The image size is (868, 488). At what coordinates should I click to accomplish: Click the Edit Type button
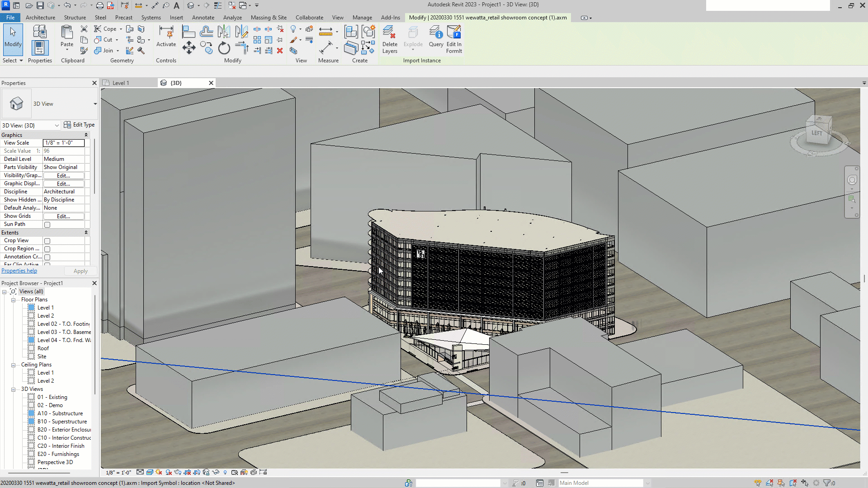pyautogui.click(x=79, y=125)
